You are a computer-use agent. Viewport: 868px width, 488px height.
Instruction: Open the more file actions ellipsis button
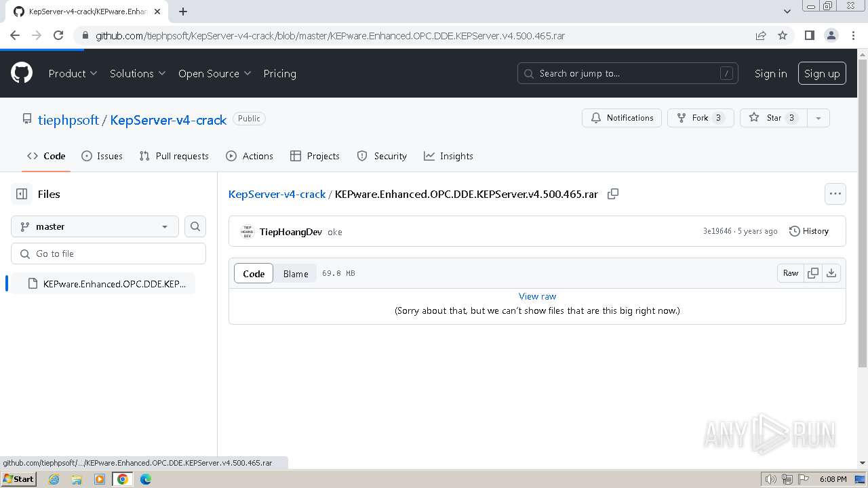835,194
